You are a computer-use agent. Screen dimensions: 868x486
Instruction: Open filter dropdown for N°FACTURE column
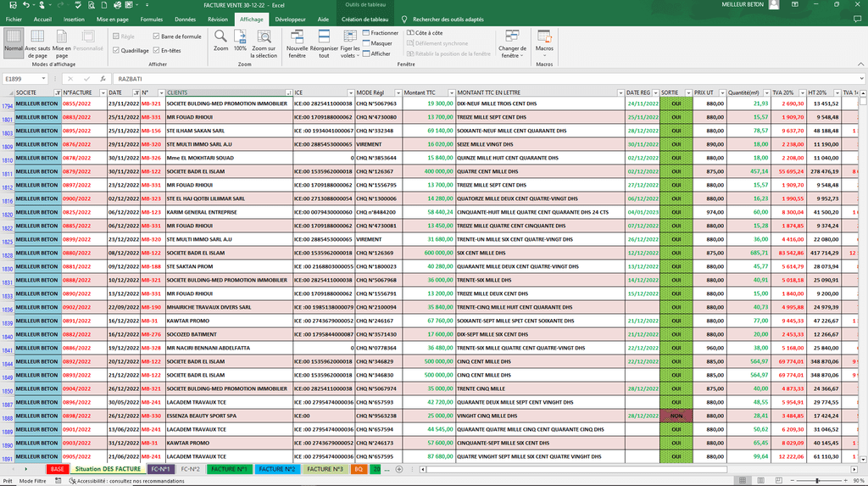coord(103,92)
